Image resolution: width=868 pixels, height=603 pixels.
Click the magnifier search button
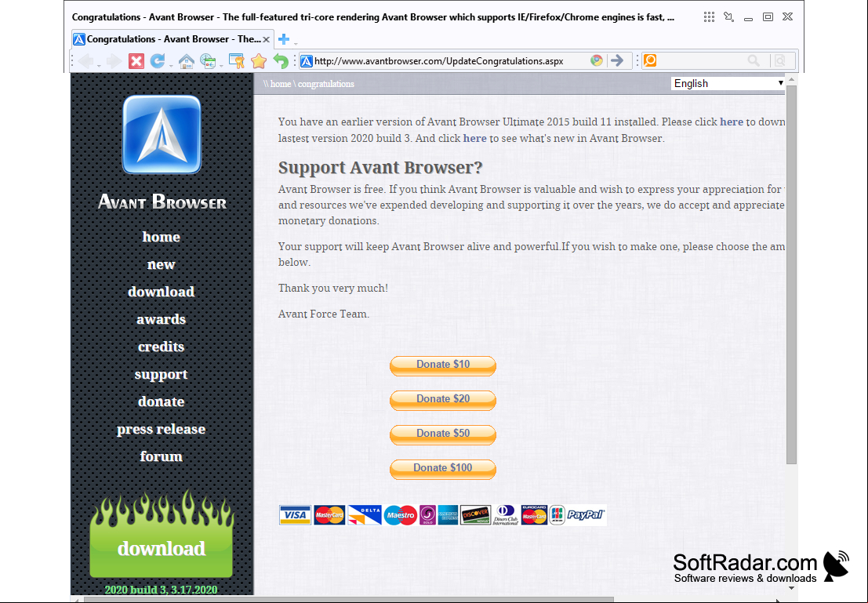coord(754,61)
